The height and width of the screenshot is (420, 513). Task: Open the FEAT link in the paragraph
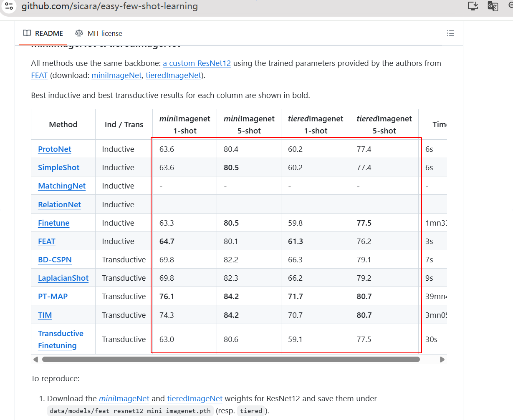tap(39, 75)
